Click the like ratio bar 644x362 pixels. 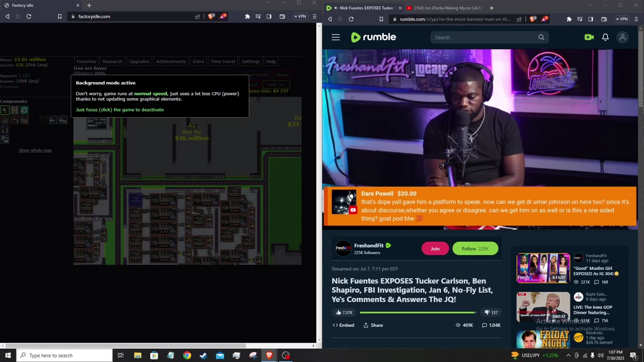point(418,312)
